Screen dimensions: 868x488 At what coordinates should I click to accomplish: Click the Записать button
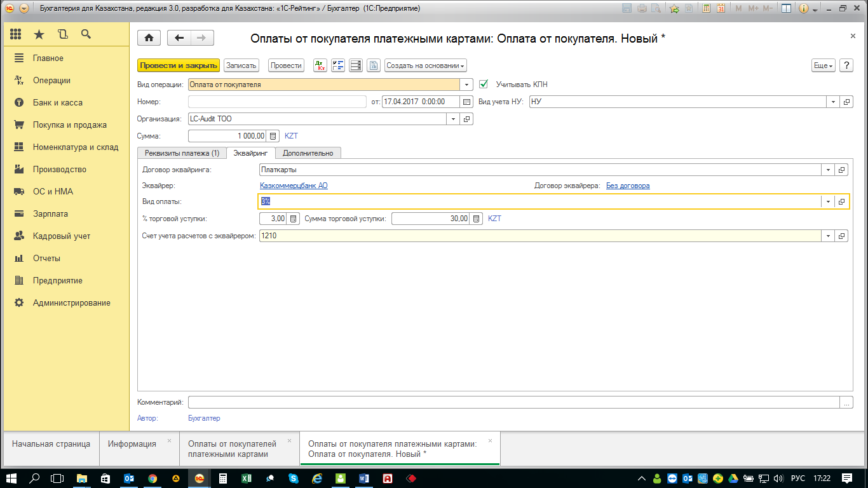[x=241, y=65]
